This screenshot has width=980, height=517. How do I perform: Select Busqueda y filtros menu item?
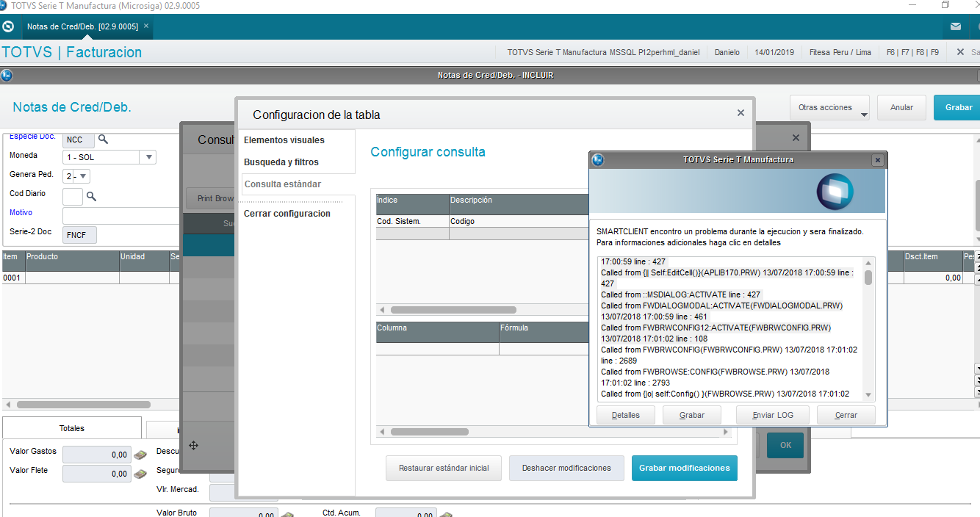(281, 162)
